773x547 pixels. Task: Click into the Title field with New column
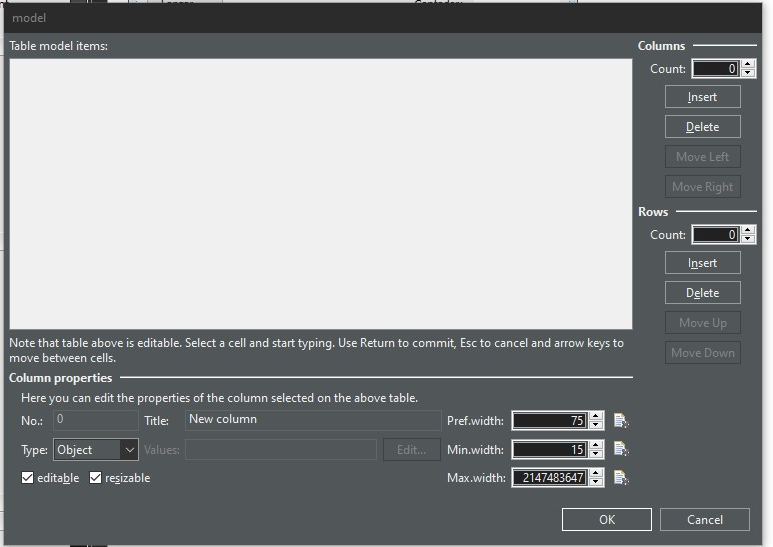pos(312,420)
